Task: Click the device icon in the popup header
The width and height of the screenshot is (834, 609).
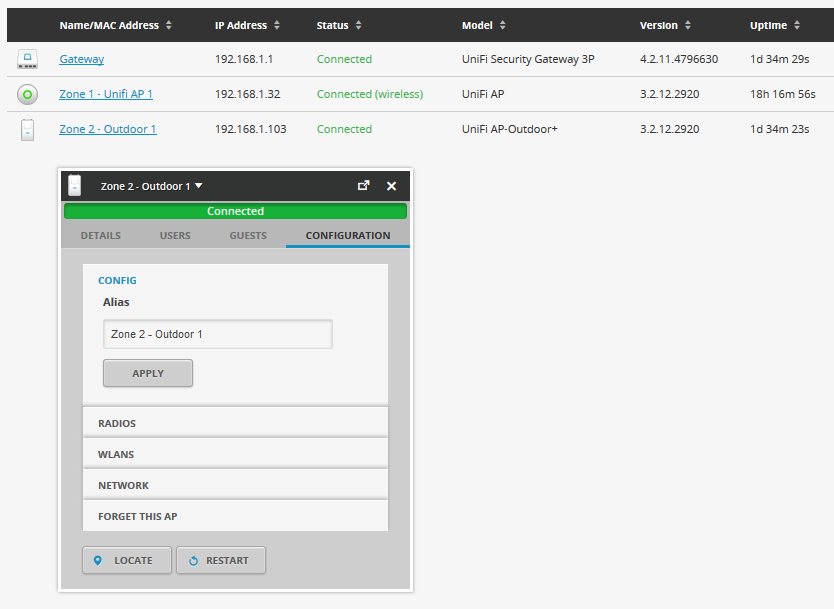Action: [74, 186]
